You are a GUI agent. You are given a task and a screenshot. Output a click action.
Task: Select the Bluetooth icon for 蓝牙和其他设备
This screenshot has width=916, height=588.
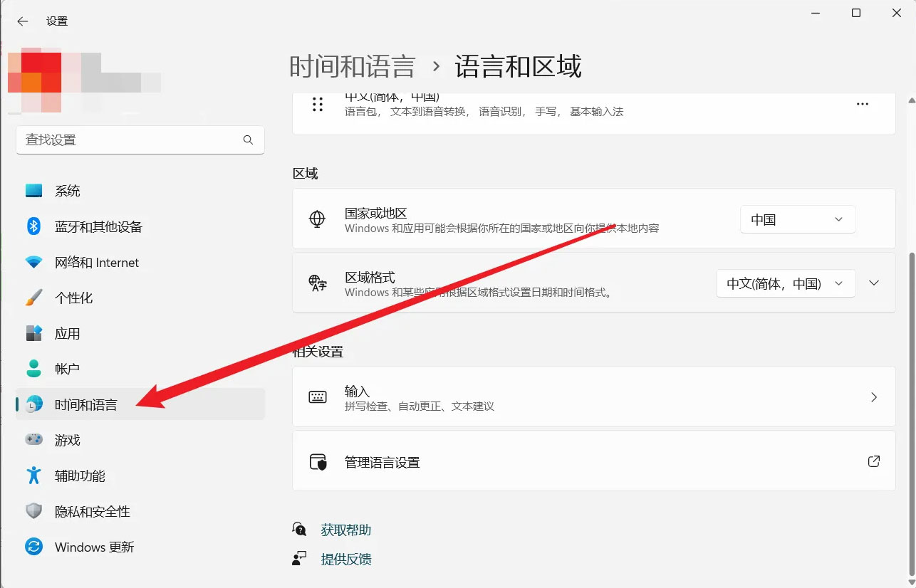click(33, 226)
